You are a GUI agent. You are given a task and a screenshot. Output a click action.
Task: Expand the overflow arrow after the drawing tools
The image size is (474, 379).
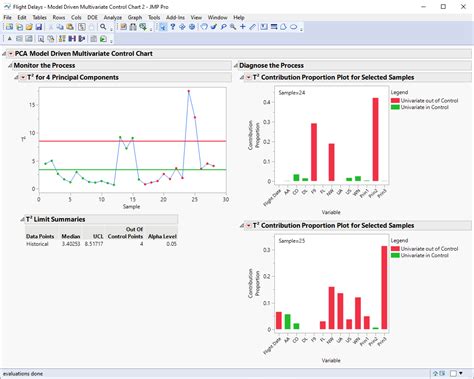click(x=301, y=30)
